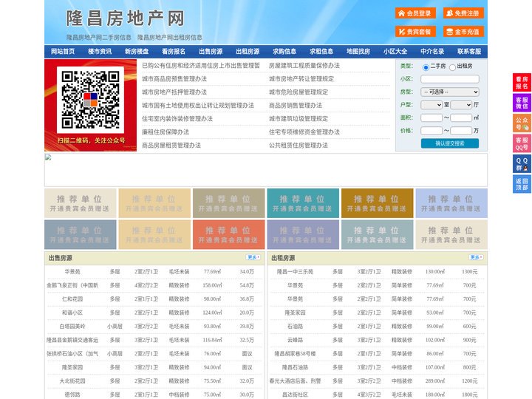Click the broken image banner placeholder
The height and width of the screenshot is (399, 532).
(266, 170)
